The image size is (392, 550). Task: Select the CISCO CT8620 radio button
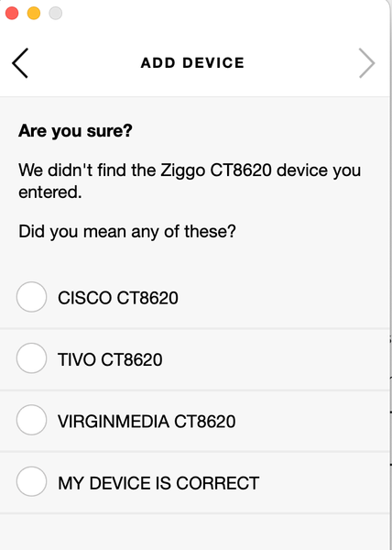[31, 297]
